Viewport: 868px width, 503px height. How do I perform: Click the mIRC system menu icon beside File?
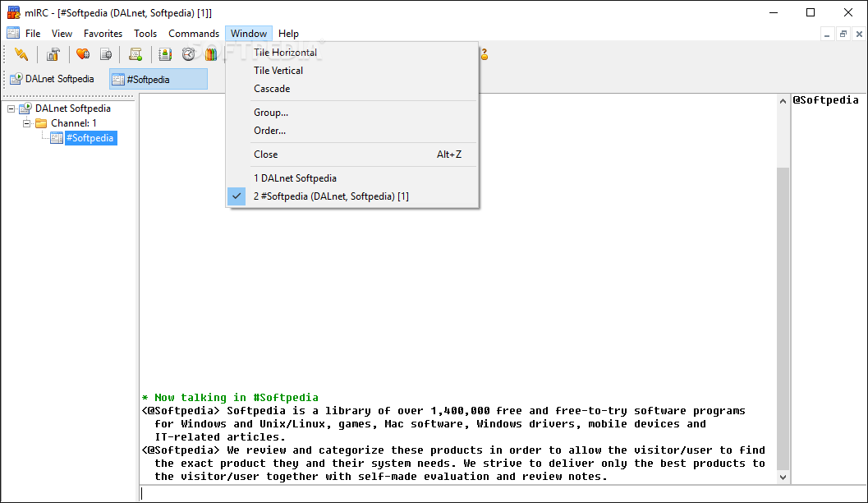[x=13, y=33]
